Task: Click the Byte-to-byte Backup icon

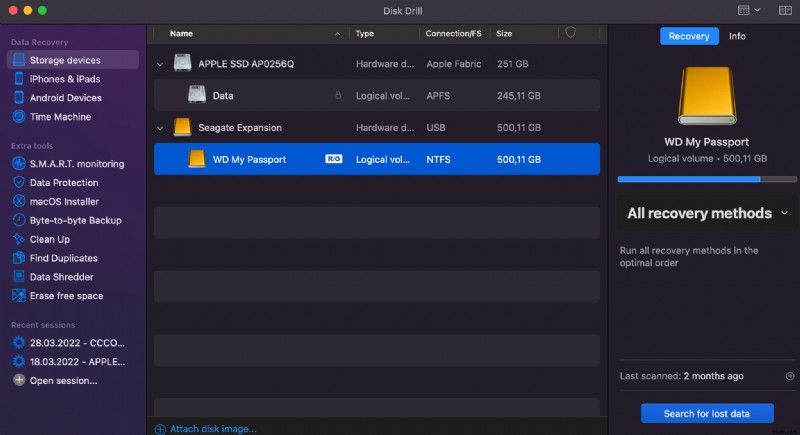Action: coord(19,220)
